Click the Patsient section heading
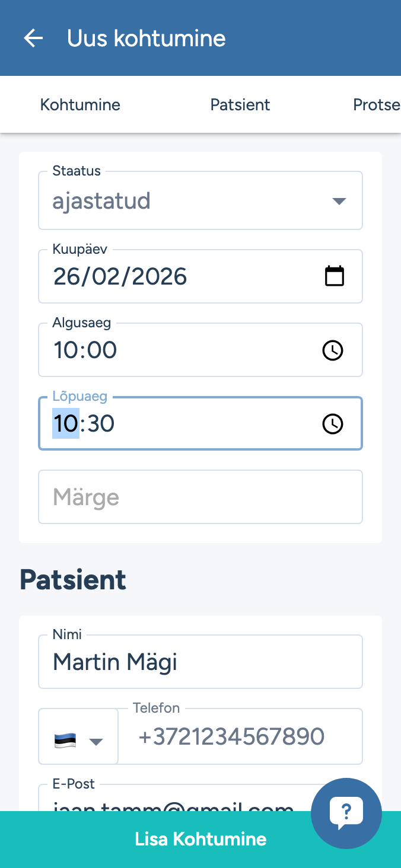Viewport: 401px width, 868px height. tap(73, 580)
